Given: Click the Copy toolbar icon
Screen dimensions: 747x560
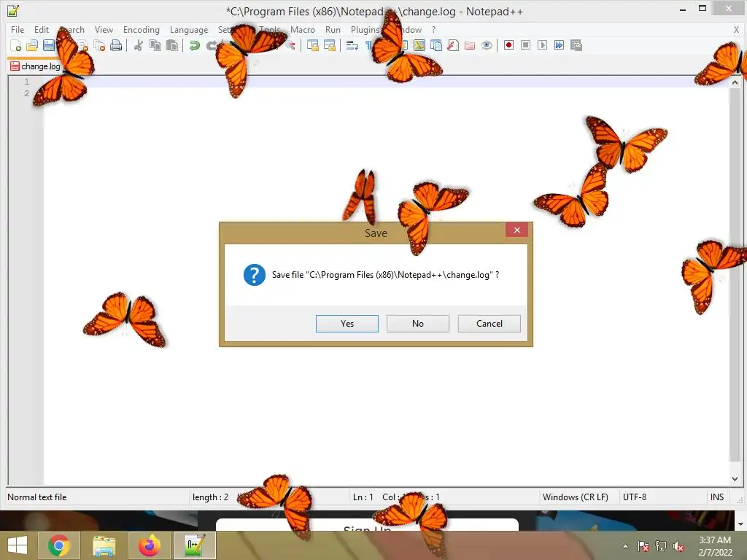Looking at the screenshot, I should click(155, 45).
